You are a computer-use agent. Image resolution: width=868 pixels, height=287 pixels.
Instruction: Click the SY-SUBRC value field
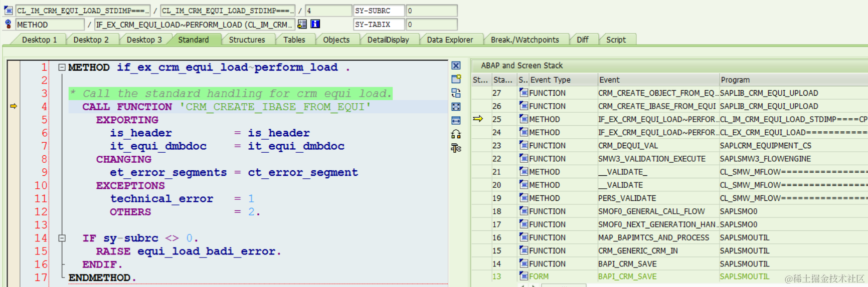[432, 11]
